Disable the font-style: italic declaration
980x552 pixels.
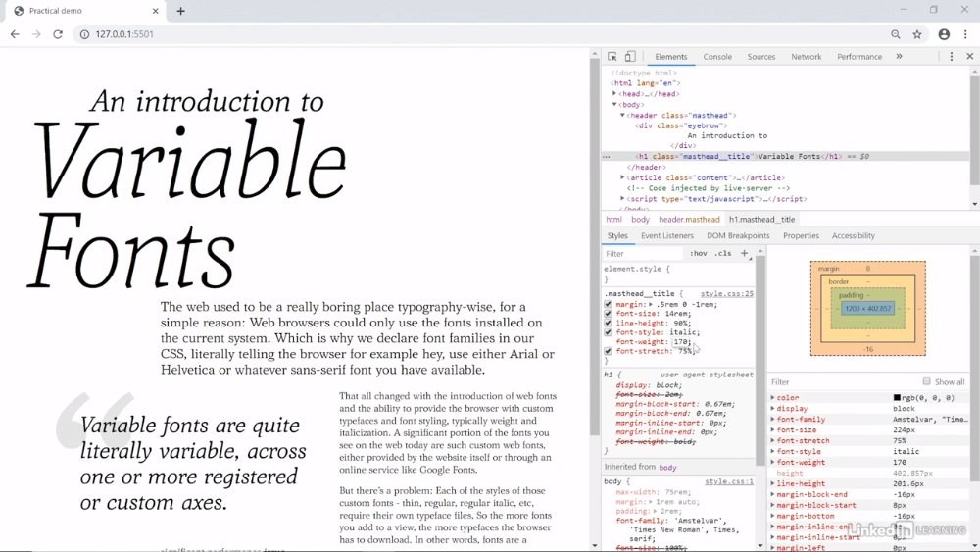(609, 332)
